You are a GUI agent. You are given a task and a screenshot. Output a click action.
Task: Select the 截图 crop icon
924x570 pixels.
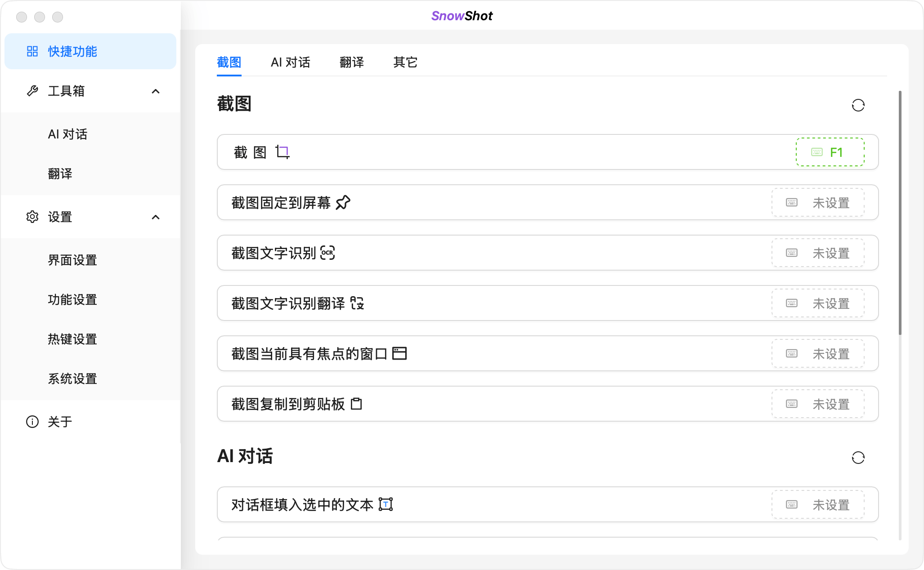(283, 152)
